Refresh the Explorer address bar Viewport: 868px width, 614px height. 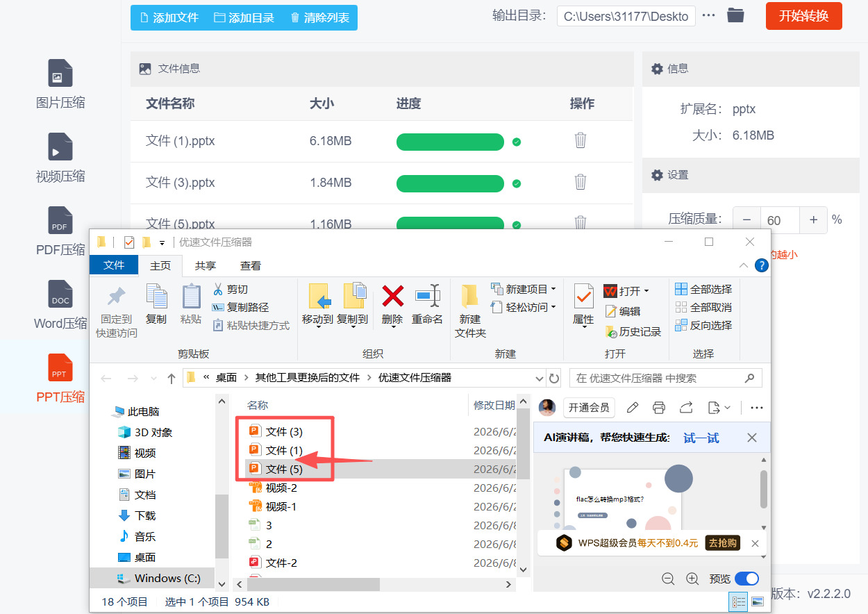point(554,379)
